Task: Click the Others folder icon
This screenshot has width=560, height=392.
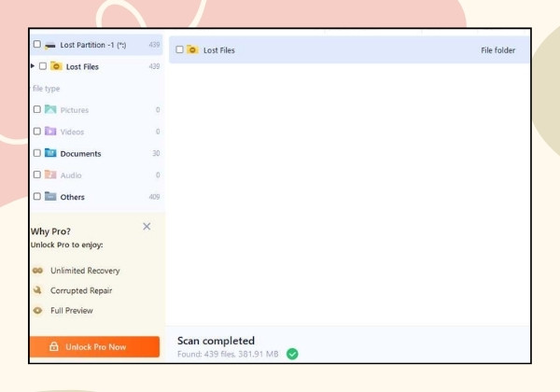Action: coord(50,196)
